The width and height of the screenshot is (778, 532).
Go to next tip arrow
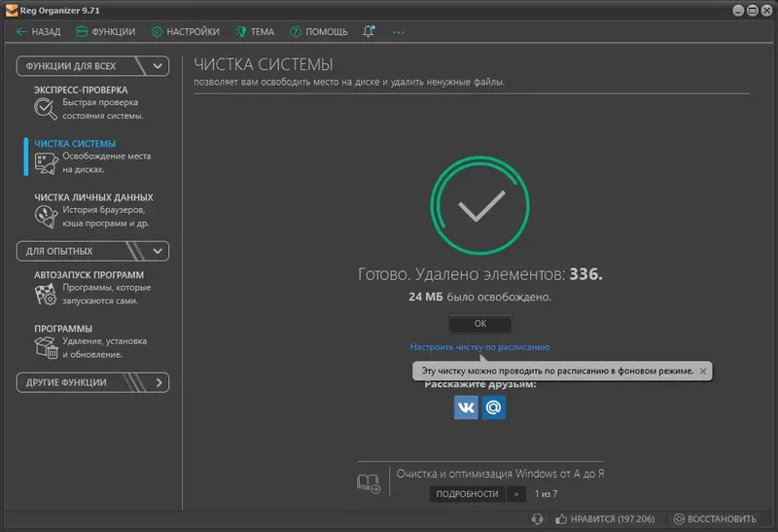516,494
